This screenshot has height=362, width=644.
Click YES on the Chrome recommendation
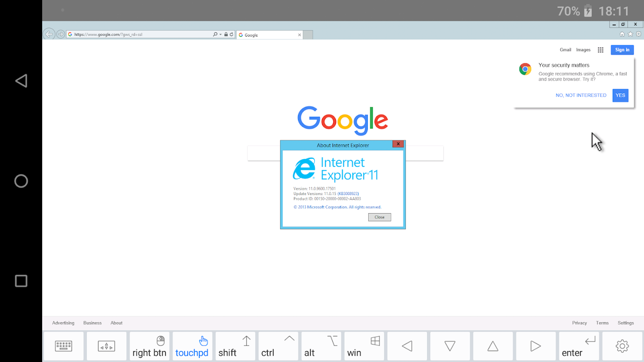620,95
